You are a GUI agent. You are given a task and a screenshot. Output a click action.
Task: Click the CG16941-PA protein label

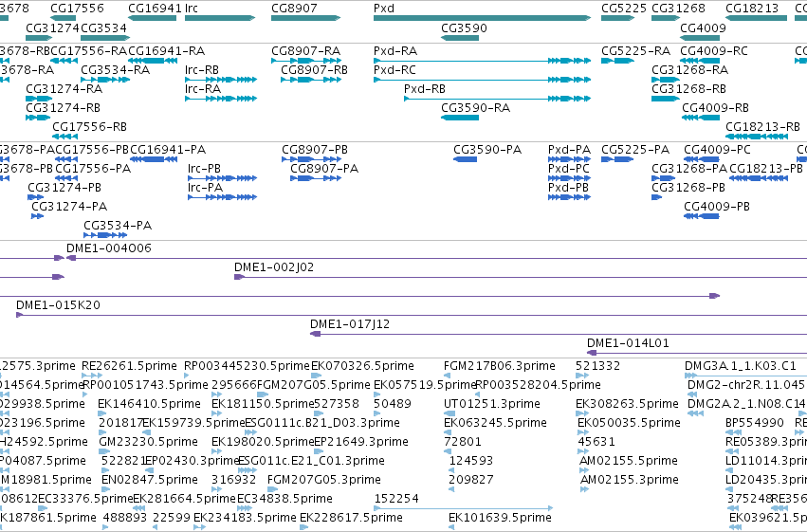point(168,150)
